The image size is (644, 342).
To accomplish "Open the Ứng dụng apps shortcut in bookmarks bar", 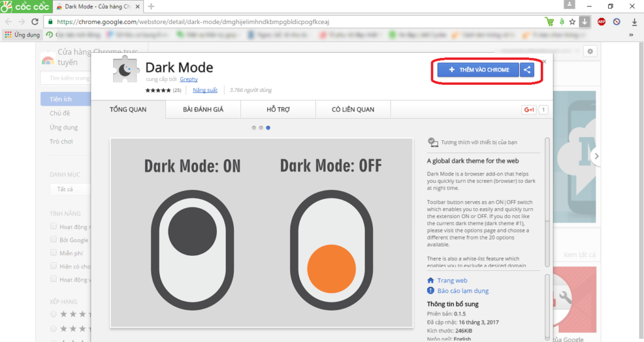I will point(22,35).
